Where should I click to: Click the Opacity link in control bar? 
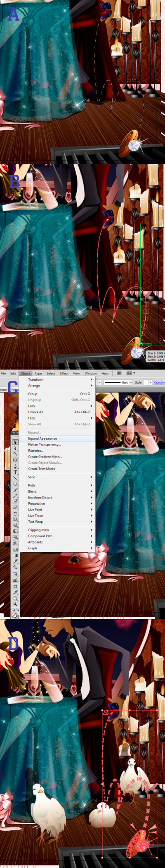pos(159,383)
